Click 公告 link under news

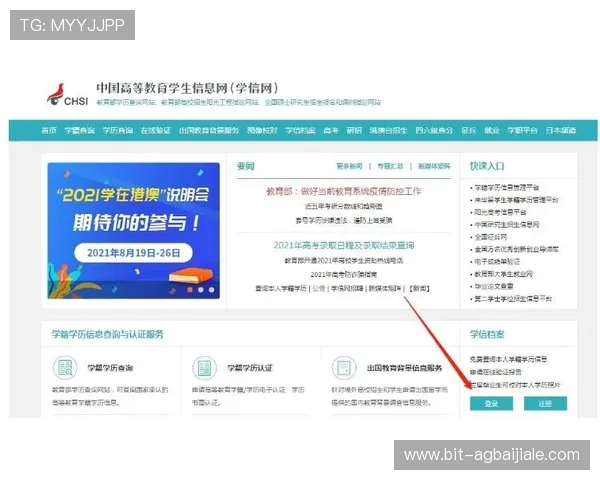point(319,288)
